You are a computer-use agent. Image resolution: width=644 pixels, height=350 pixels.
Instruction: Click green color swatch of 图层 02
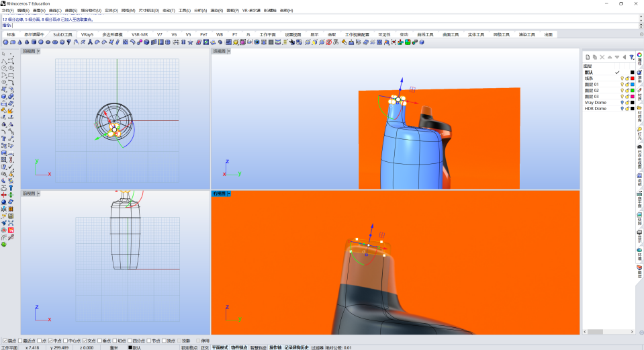(633, 91)
